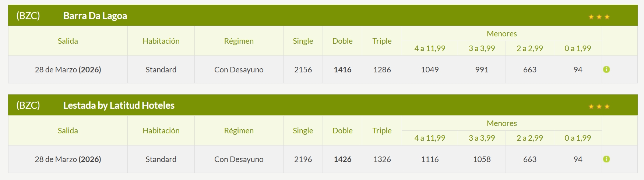
Task: Select the 1058 price cell
Action: pyautogui.click(x=482, y=159)
